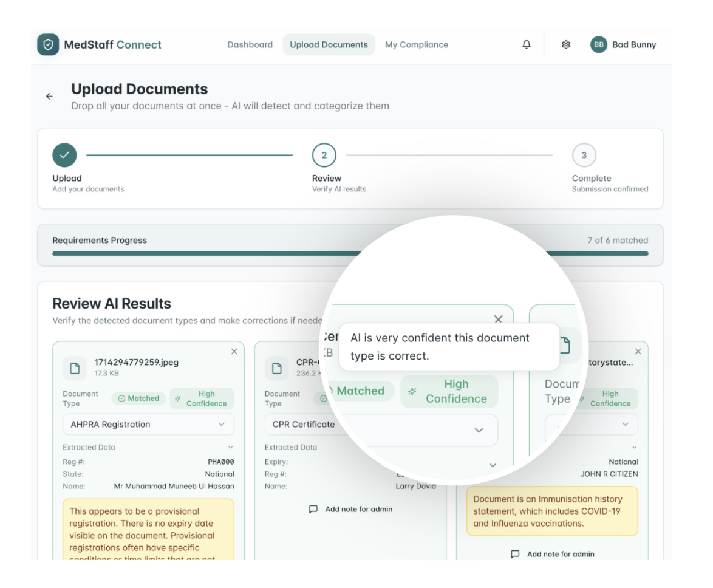Open immunisation card document type dropdown
This screenshot has width=713, height=588.
591,424
